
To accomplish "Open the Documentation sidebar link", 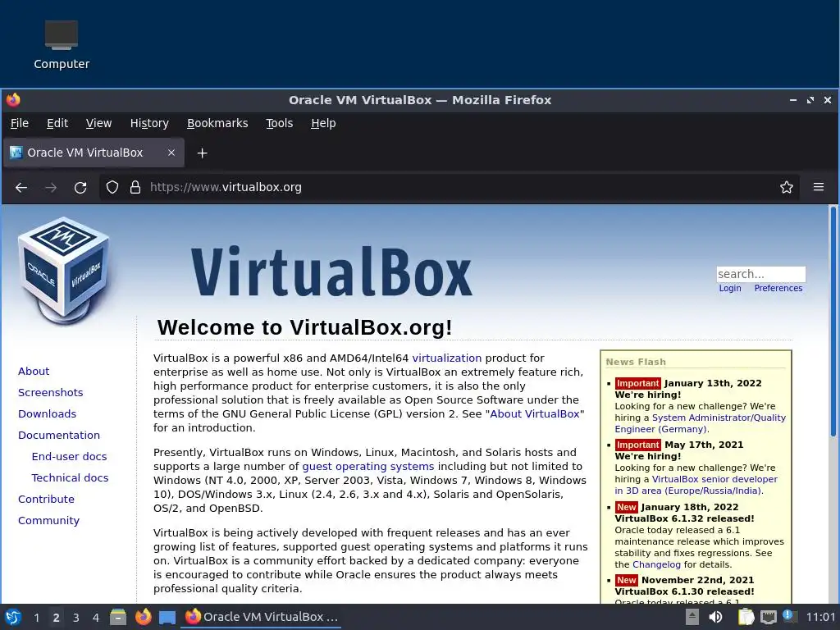I will coord(59,436).
